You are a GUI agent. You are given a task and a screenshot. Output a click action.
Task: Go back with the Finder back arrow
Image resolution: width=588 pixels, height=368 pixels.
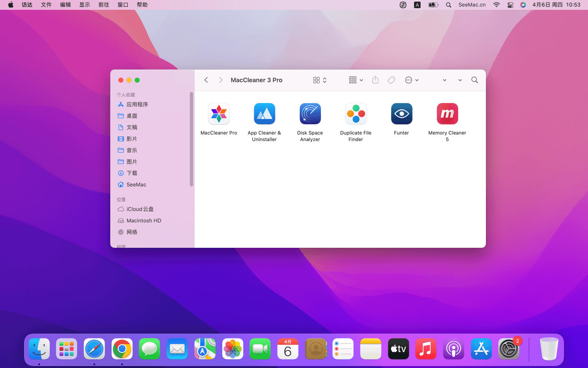pyautogui.click(x=206, y=80)
